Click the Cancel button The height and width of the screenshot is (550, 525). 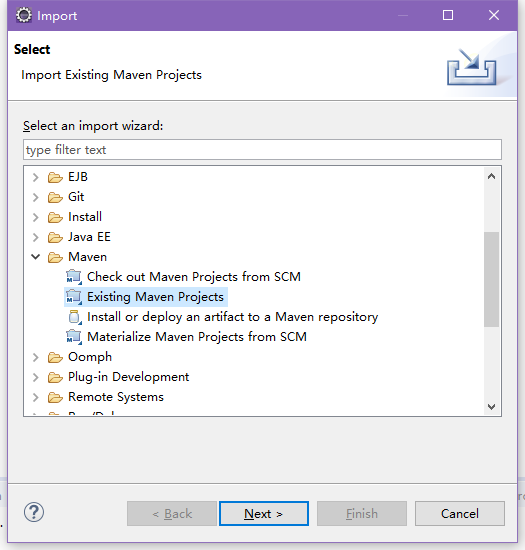[460, 514]
